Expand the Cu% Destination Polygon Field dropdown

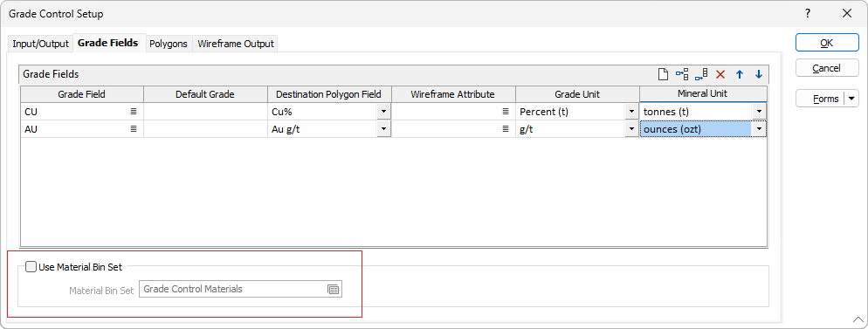(x=382, y=111)
